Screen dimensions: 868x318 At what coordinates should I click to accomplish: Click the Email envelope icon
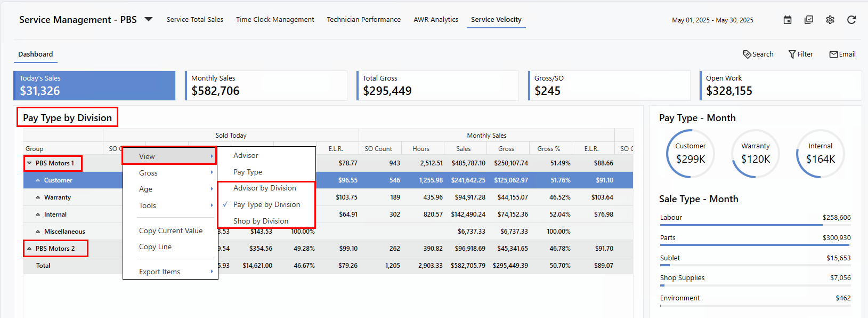click(x=833, y=54)
